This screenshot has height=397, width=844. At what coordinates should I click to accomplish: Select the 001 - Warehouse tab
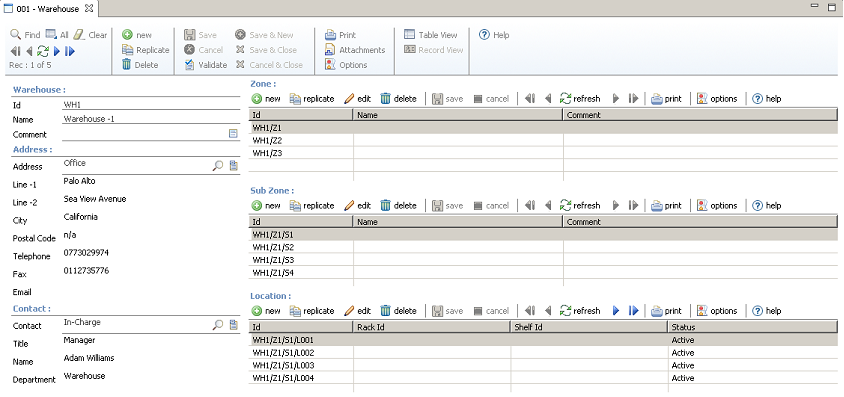pyautogui.click(x=48, y=9)
